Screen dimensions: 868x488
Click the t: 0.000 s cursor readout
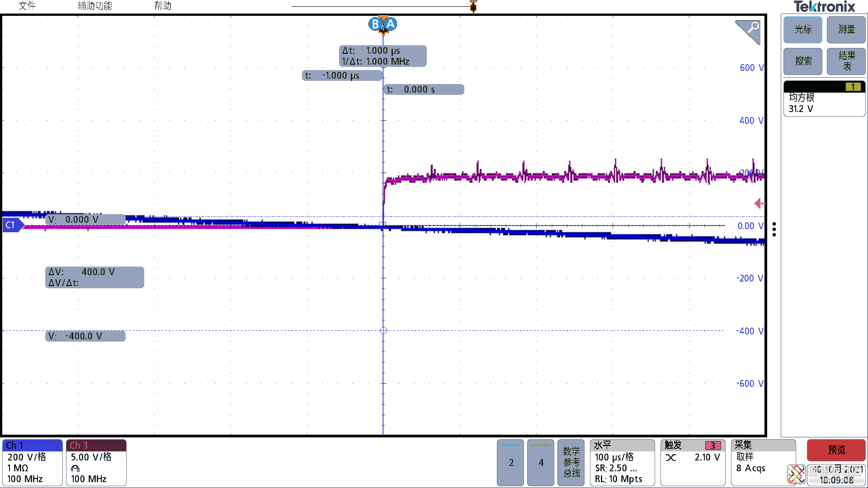424,89
